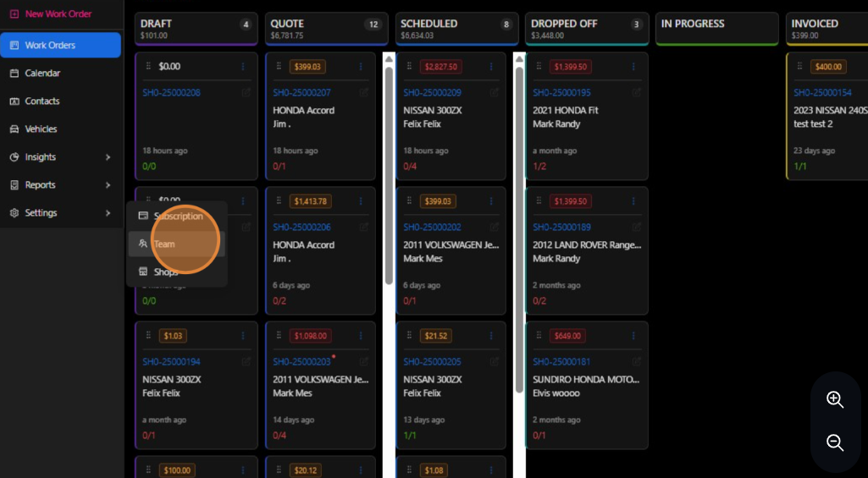The width and height of the screenshot is (868, 478).
Task: Open work order link SH0-25000209
Action: coord(433,92)
